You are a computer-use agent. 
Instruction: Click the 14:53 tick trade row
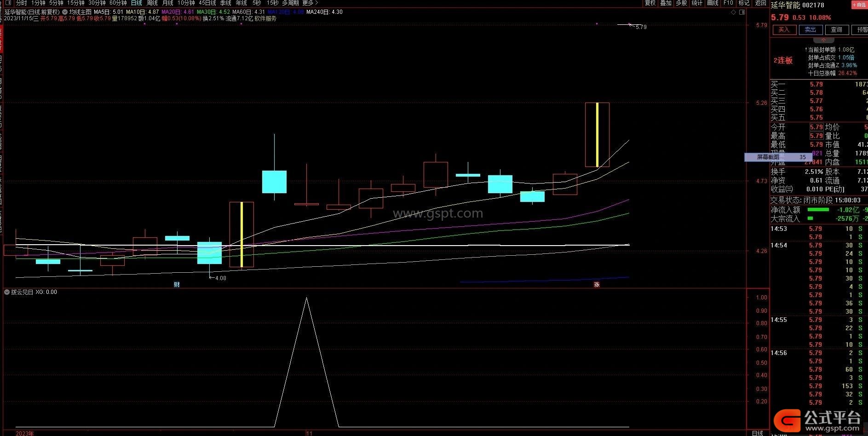819,229
